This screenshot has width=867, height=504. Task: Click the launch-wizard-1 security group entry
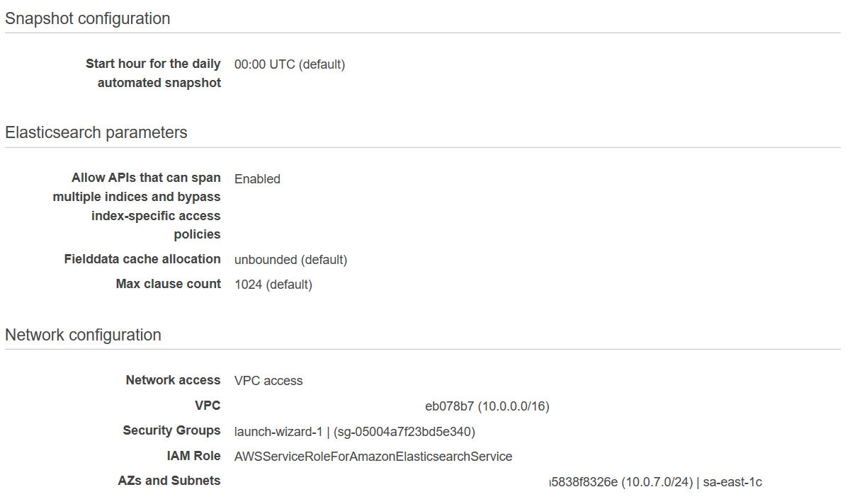354,431
